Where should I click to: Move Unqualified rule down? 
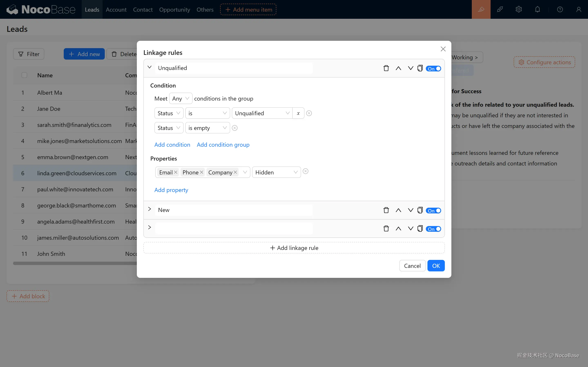410,68
